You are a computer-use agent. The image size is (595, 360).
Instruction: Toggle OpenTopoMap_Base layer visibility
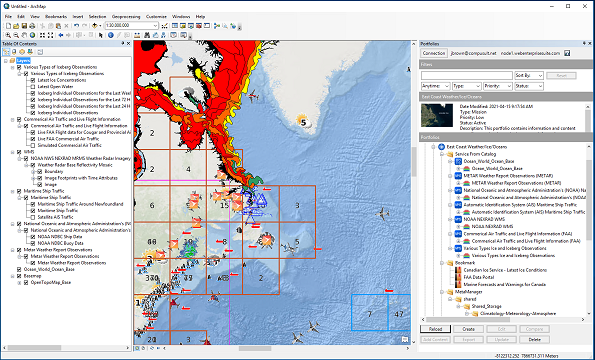point(26,283)
